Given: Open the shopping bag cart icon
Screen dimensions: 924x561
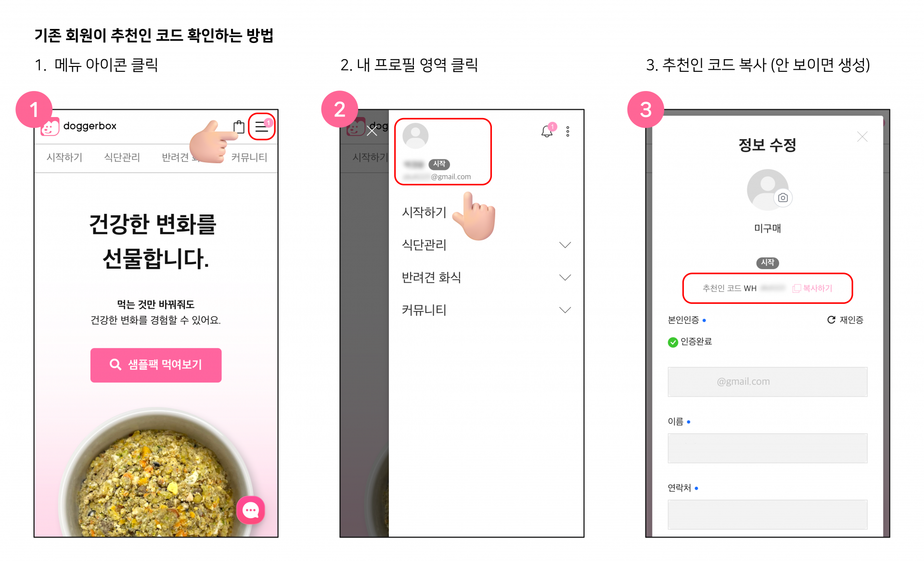Looking at the screenshot, I should coord(239,127).
